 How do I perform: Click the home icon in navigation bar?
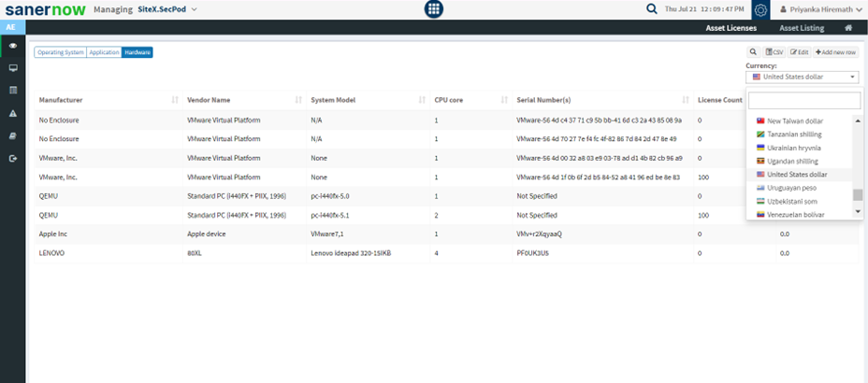click(847, 28)
